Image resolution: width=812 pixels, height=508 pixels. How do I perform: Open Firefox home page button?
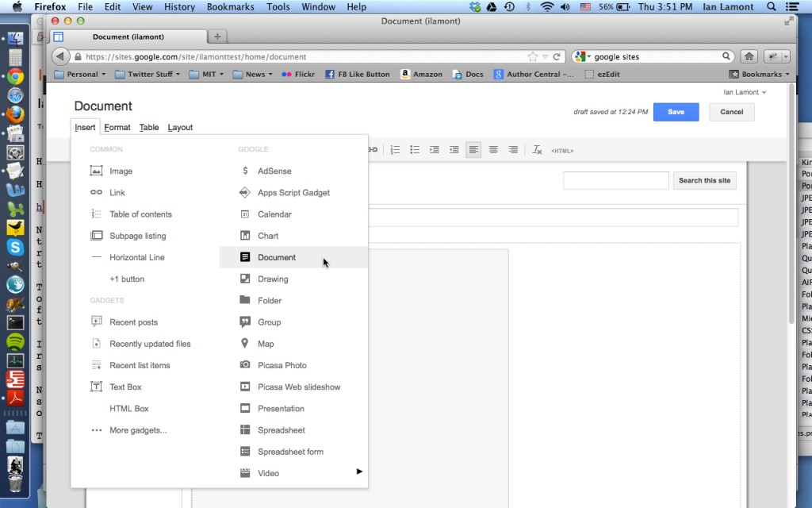(x=749, y=56)
